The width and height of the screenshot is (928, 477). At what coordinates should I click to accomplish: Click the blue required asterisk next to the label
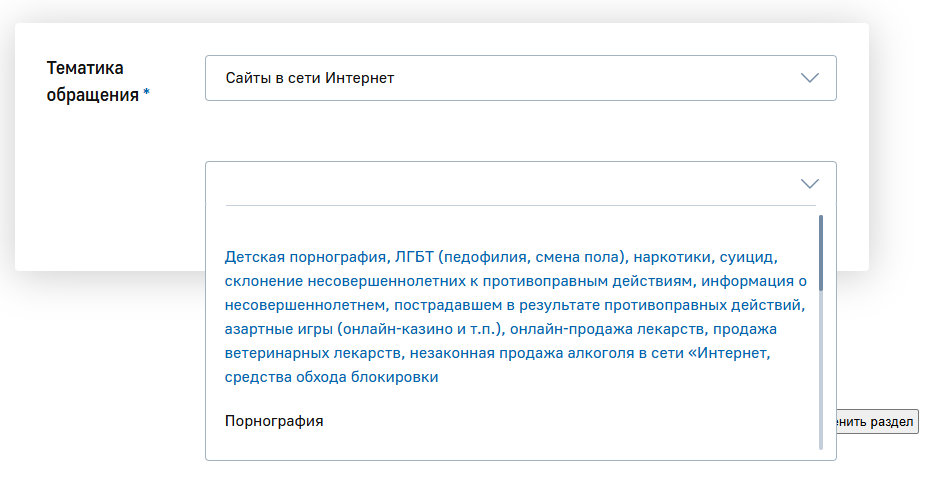(x=147, y=96)
